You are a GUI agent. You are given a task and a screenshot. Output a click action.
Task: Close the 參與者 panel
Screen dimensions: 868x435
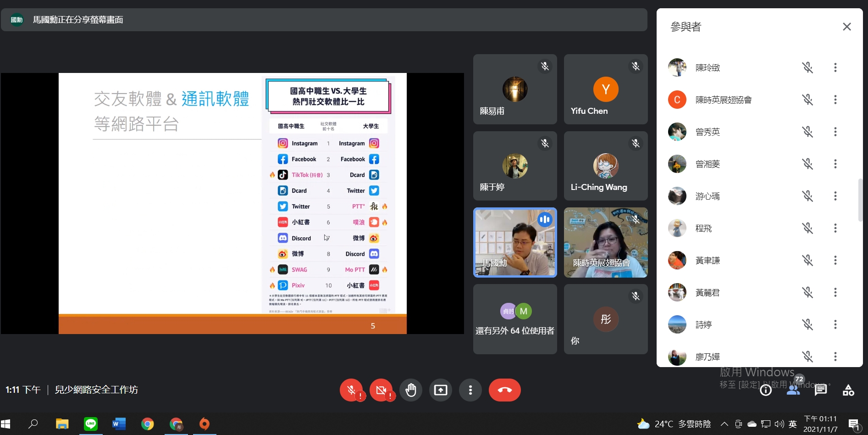(x=847, y=27)
